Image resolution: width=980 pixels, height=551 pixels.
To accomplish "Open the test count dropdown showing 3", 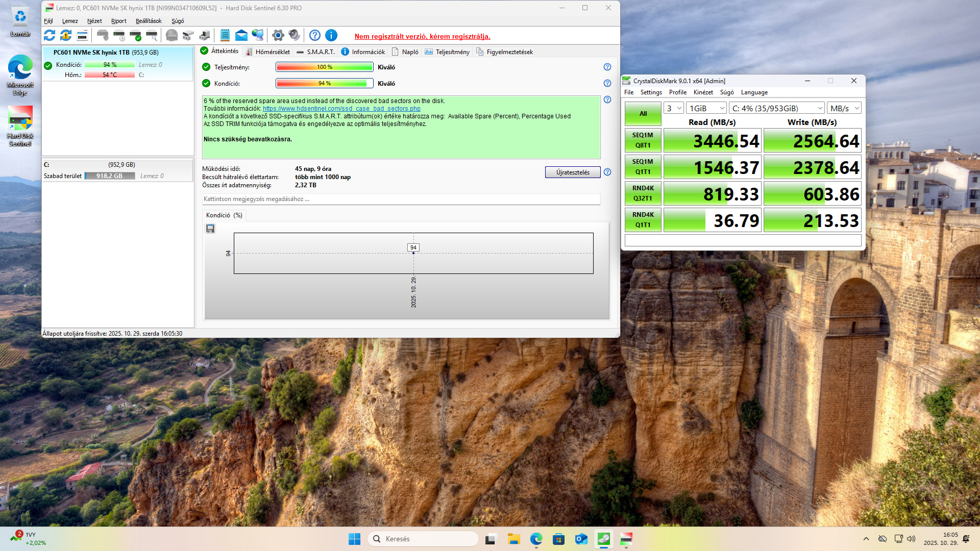I will (x=673, y=108).
